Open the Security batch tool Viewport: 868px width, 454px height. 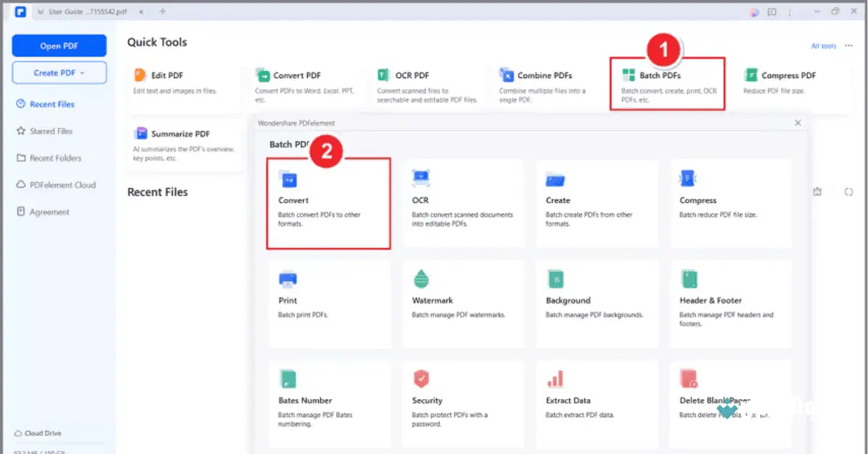pyautogui.click(x=463, y=401)
